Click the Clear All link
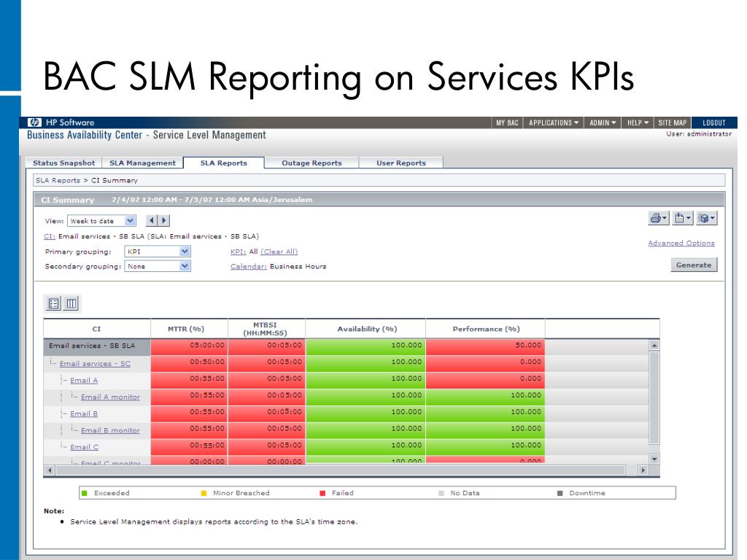The height and width of the screenshot is (560, 747). 279,252
